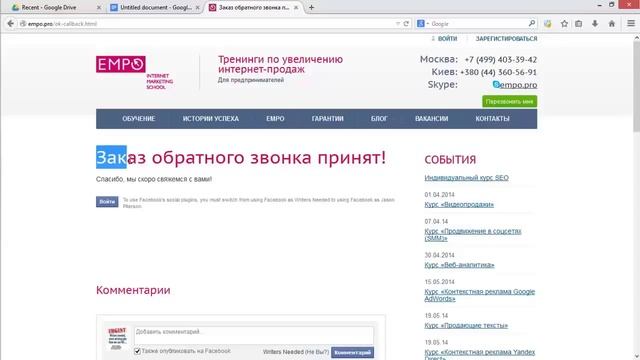The height and width of the screenshot is (360, 640).
Task: Go to the browser home icon
Action: coord(611,24)
